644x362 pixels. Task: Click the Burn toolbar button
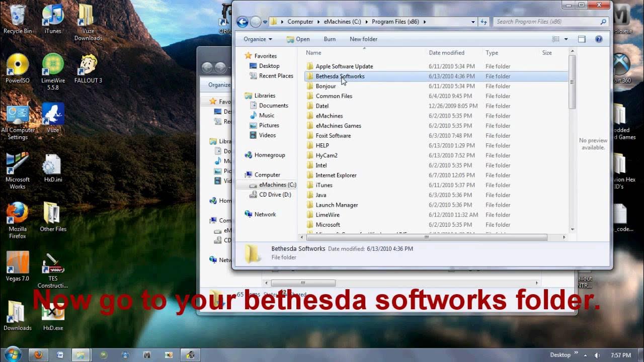point(330,39)
